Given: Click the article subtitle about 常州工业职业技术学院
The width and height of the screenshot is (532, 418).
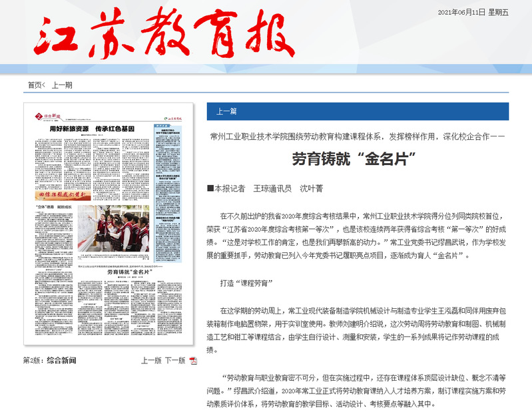Looking at the screenshot, I should pyautogui.click(x=358, y=135).
